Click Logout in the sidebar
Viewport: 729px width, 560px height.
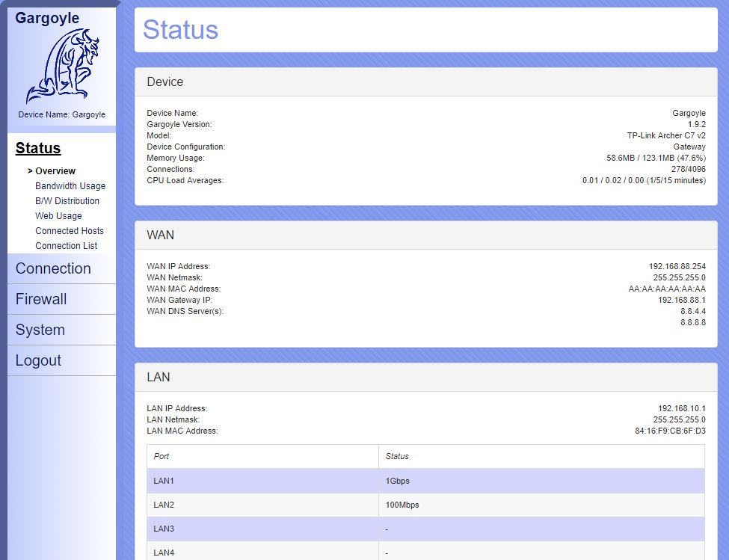(x=38, y=360)
